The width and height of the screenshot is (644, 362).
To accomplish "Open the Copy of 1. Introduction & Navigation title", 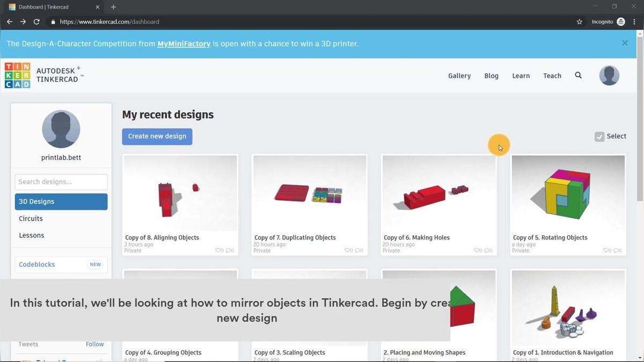I will tap(563, 352).
